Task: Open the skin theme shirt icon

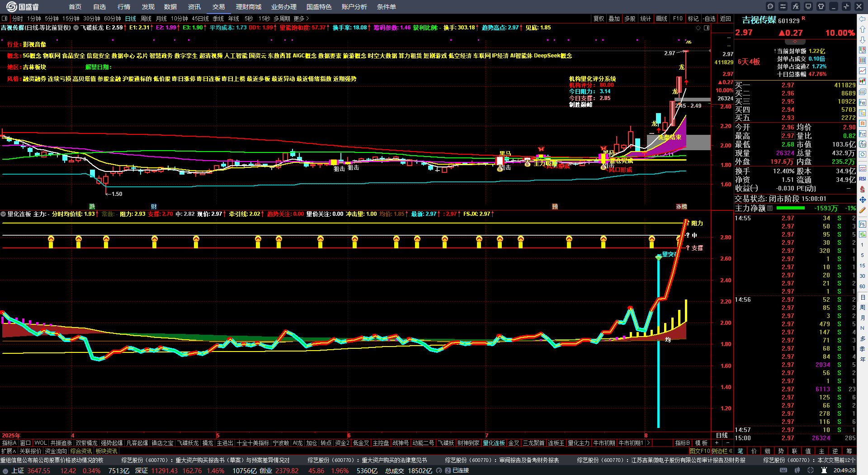Action: pos(821,6)
